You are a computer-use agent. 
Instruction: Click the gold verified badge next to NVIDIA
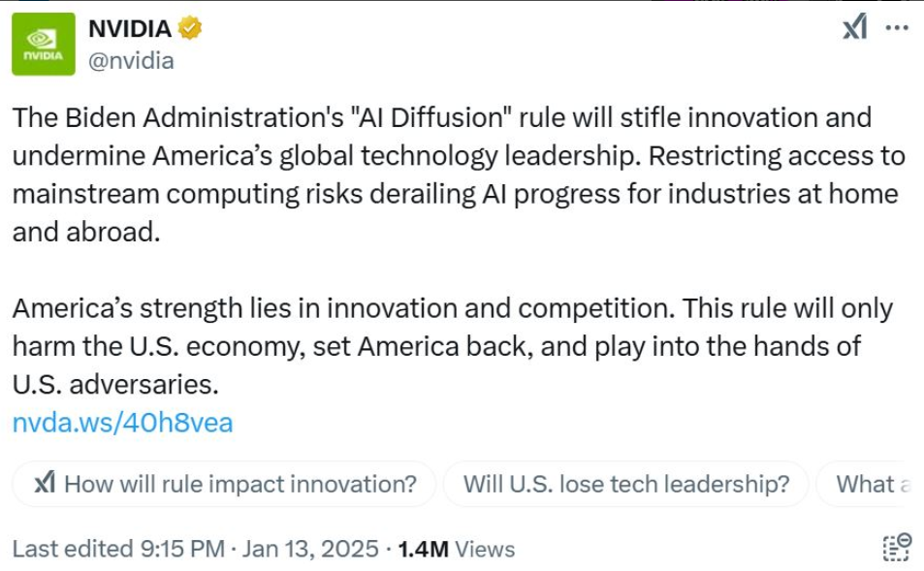click(190, 29)
